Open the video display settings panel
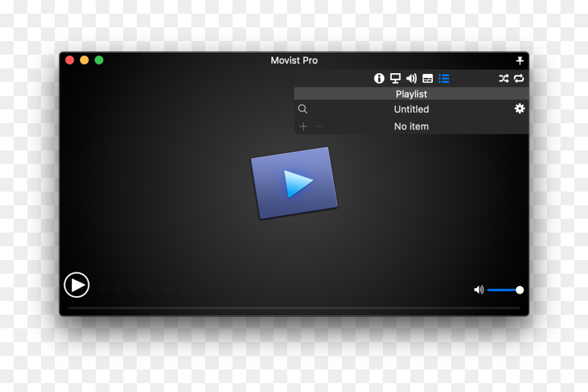This screenshot has width=588, height=392. tap(395, 79)
